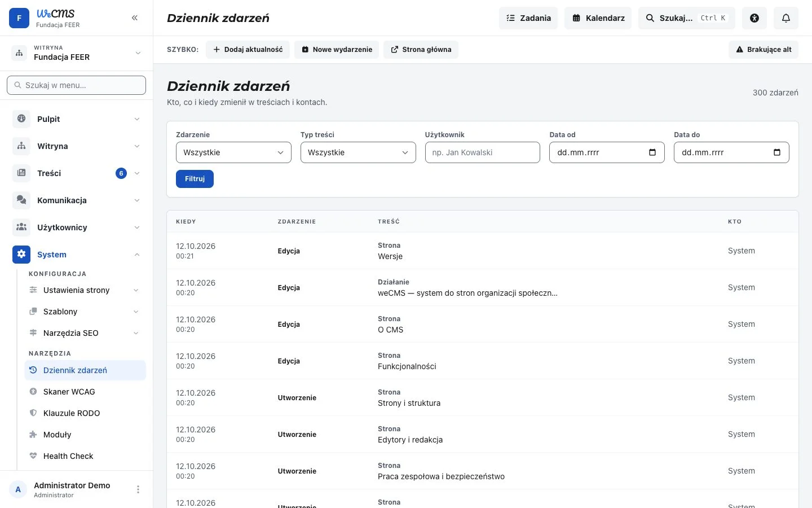Open Data od calendar picker icon
812x508 pixels.
click(652, 152)
